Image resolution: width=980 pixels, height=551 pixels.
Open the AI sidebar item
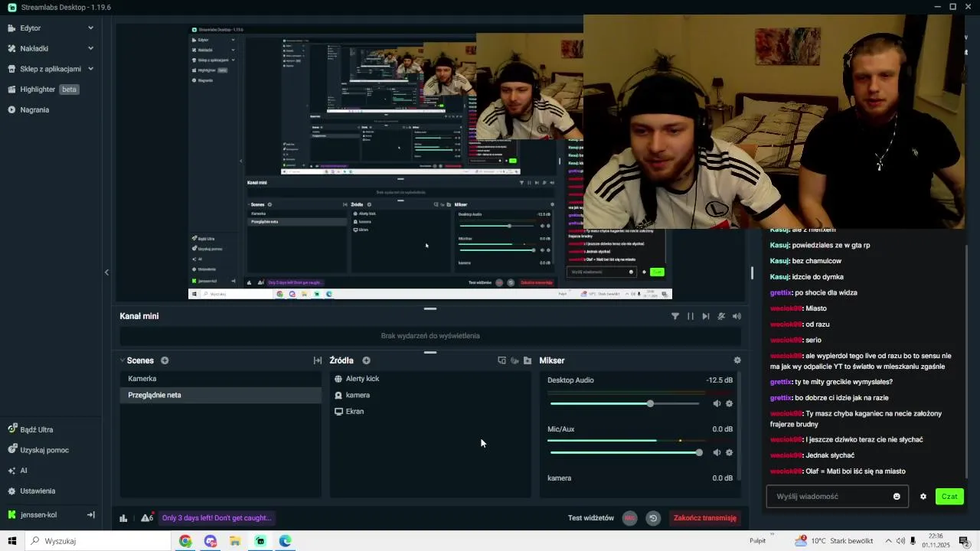(18, 471)
